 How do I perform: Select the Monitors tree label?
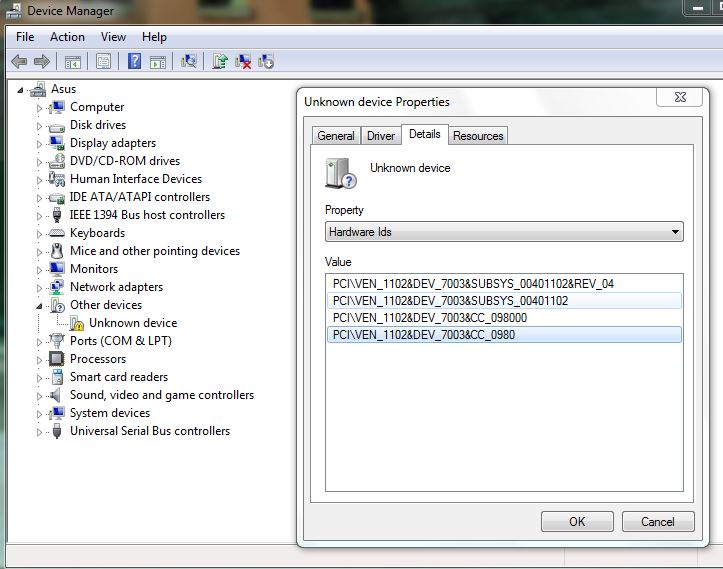(x=94, y=269)
